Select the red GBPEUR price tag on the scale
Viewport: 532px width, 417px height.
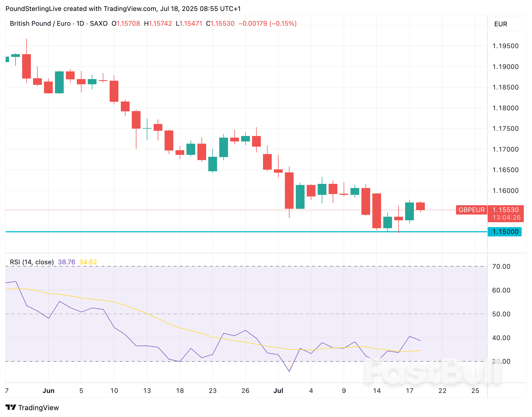click(471, 210)
